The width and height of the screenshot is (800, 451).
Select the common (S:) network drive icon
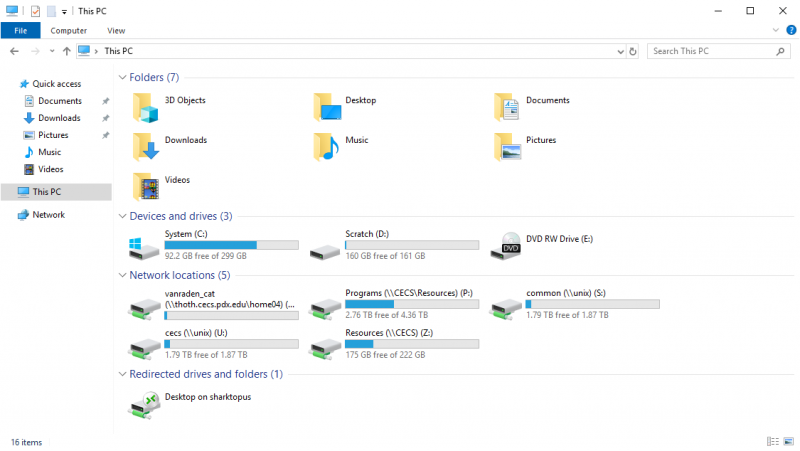[506, 309]
